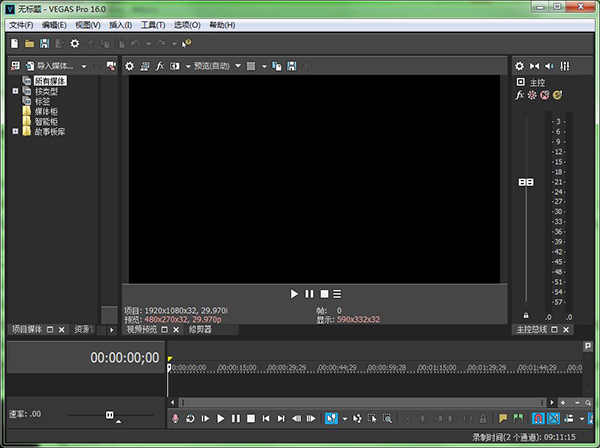The width and height of the screenshot is (600, 448).
Task: Pause the video preview
Action: (309, 294)
